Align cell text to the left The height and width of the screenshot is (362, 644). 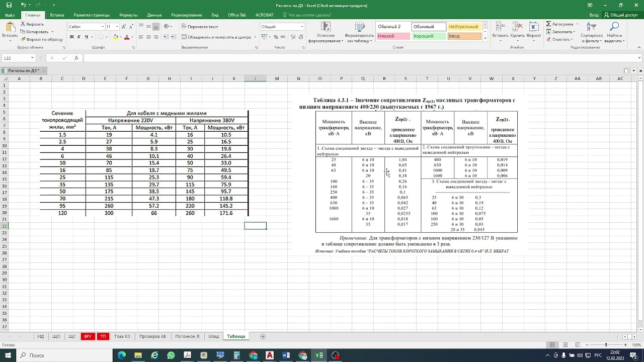pos(141,37)
